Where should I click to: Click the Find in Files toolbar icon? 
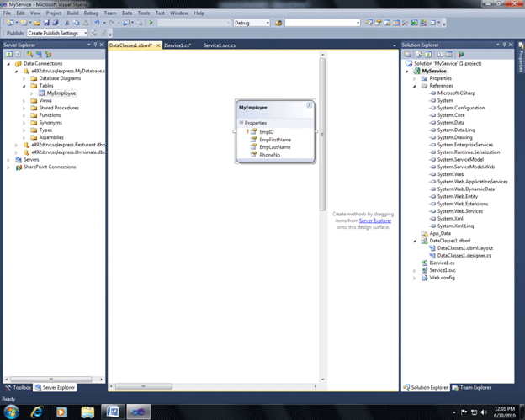coord(278,23)
